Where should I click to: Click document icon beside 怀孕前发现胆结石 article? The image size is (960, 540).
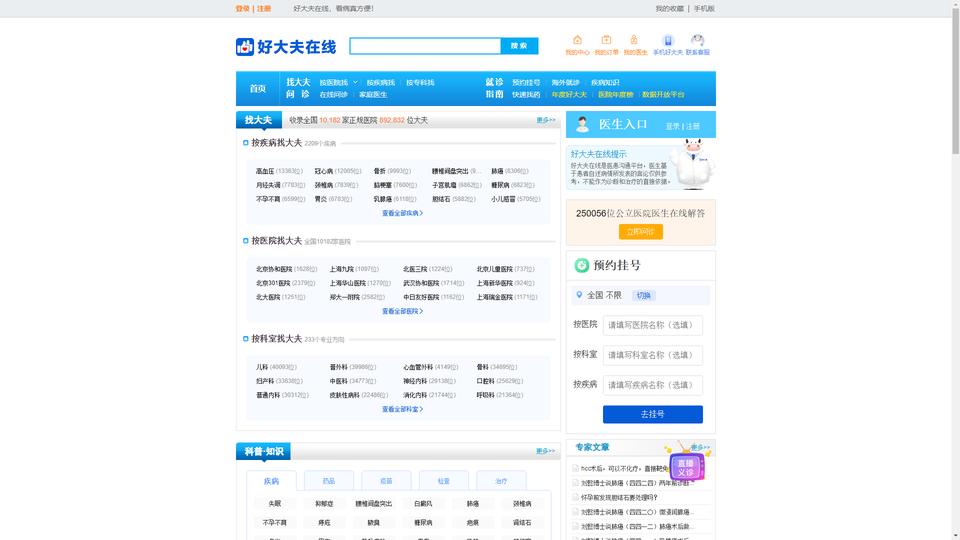pos(576,497)
